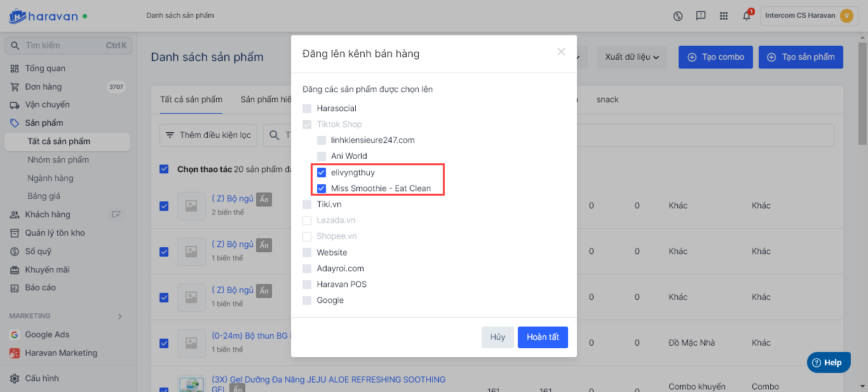Click the 3707 orders badge
The image size is (868, 392).
click(116, 87)
